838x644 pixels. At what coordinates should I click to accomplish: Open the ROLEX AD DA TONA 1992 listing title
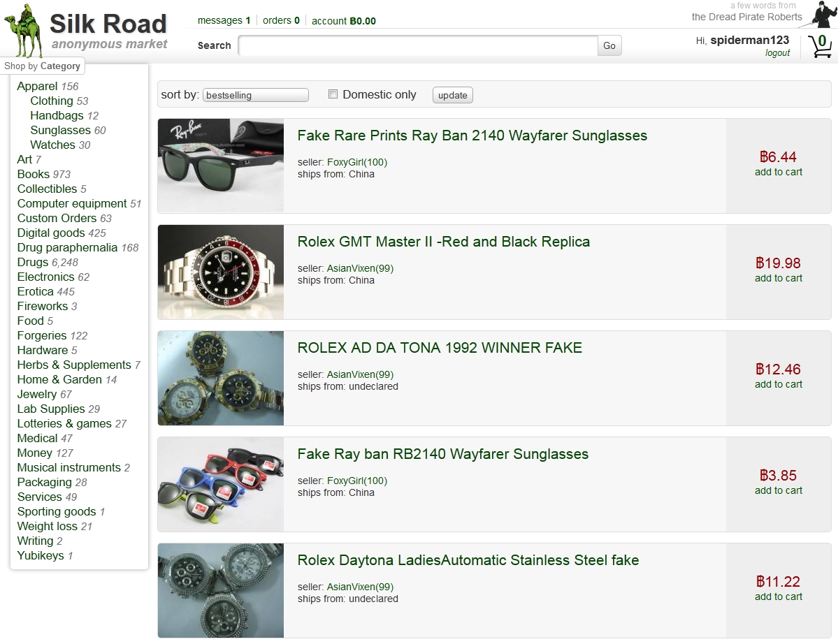tap(440, 348)
